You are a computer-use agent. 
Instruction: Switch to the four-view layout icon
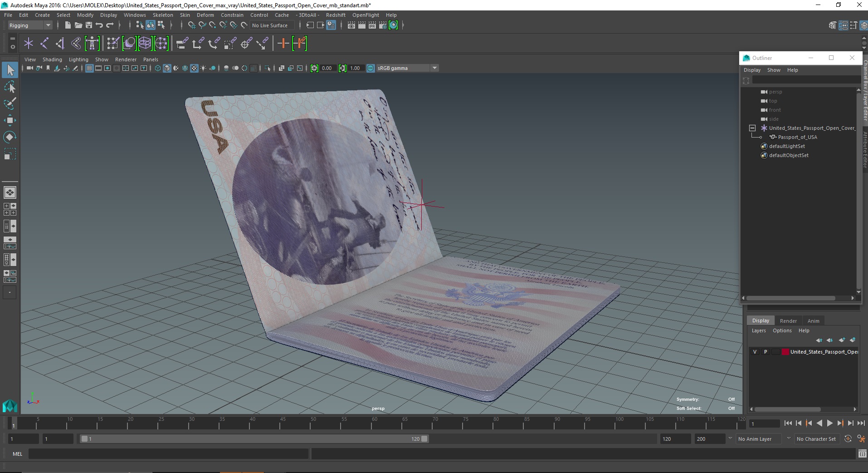point(10,209)
